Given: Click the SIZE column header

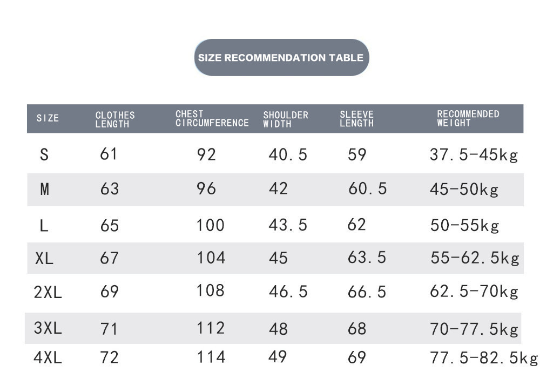Looking at the screenshot, I should pyautogui.click(x=48, y=118).
